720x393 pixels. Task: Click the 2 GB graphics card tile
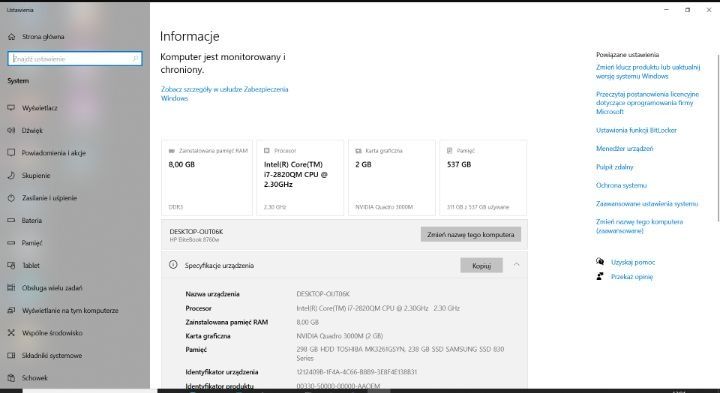[x=392, y=178]
